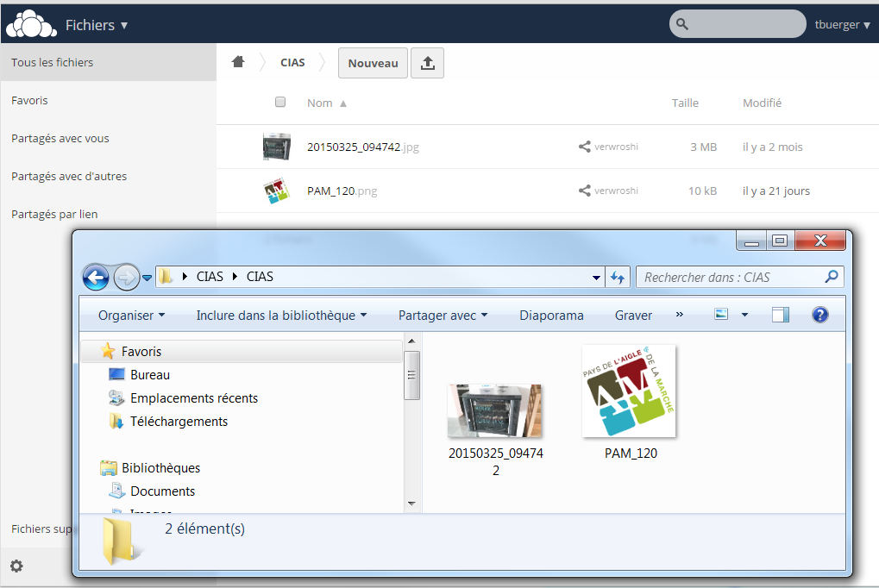This screenshot has height=588, width=879.
Task: Expand the Organiser dropdown menu
Action: point(131,316)
